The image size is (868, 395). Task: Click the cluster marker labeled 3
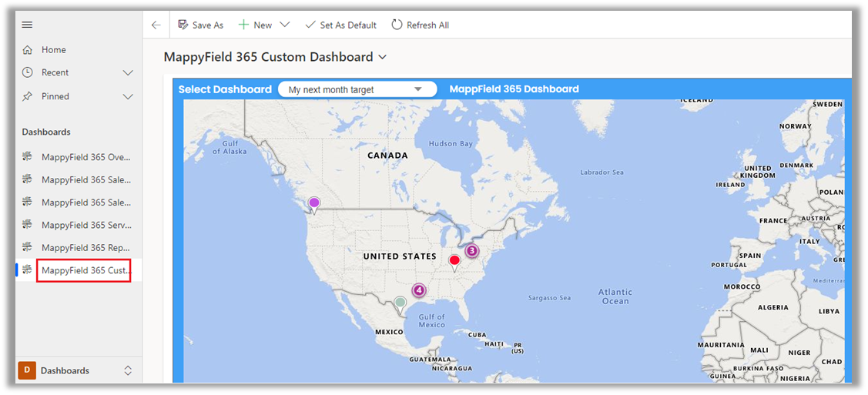pos(471,251)
